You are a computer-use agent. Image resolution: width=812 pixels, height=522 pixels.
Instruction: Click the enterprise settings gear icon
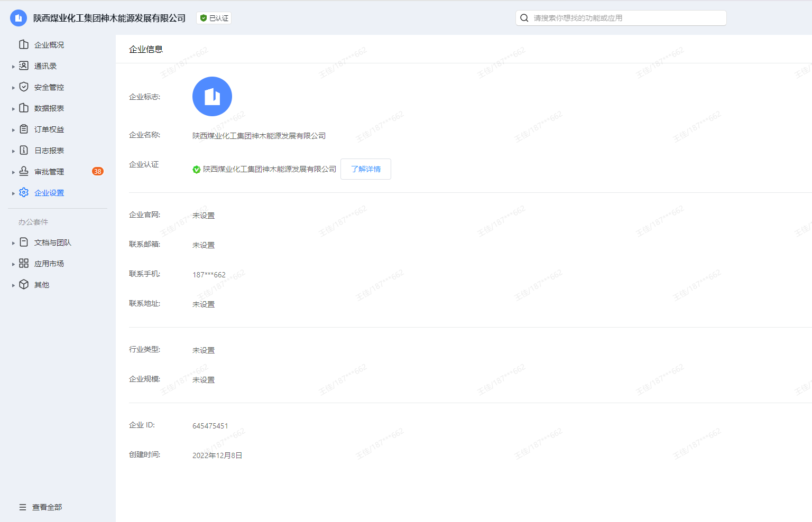pyautogui.click(x=24, y=192)
